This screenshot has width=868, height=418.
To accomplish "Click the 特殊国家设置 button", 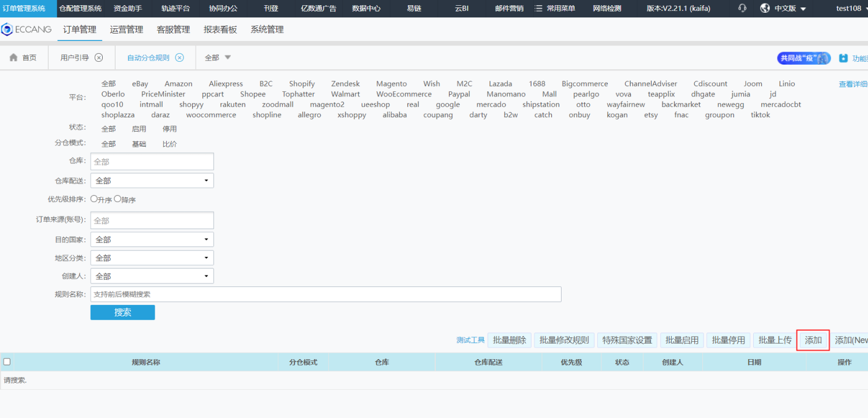I will click(x=627, y=340).
